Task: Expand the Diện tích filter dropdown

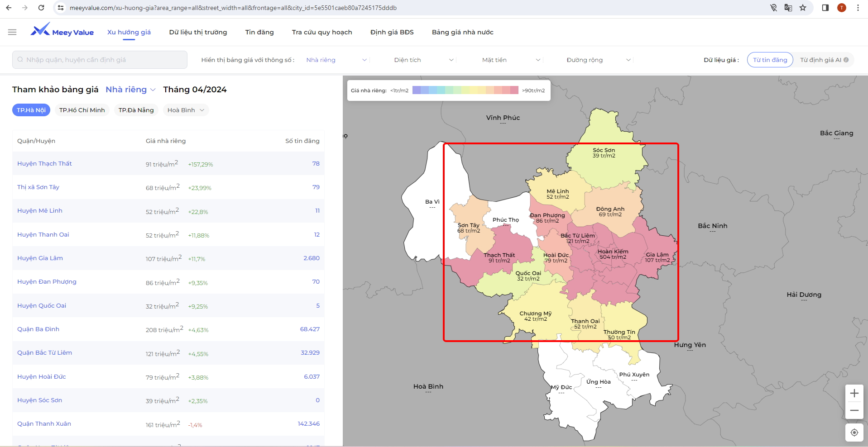Action: point(423,60)
